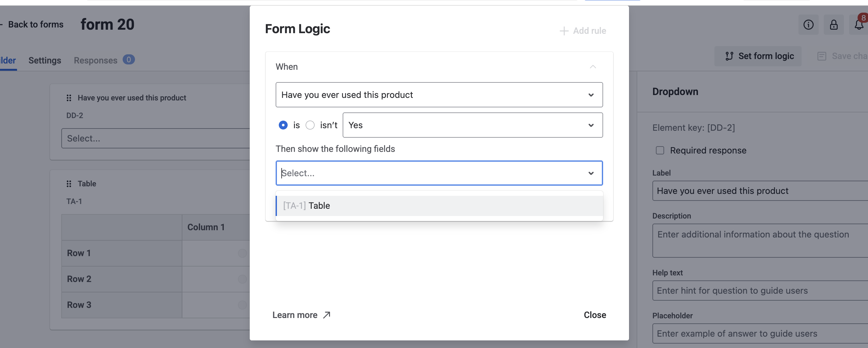Select Row 2 radio in Column 1
Screen dimensions: 868x348
pos(242,279)
